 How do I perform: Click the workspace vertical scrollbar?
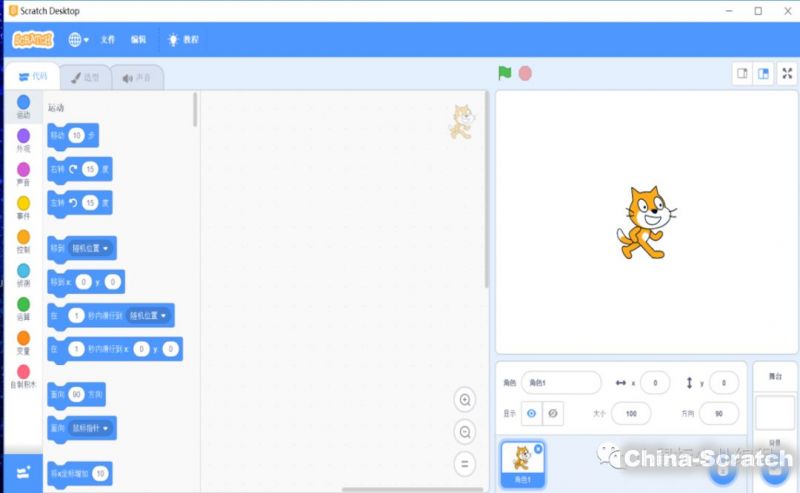487,190
